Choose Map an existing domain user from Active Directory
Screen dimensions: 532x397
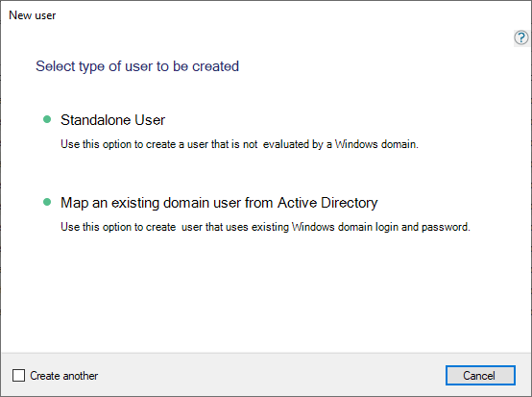tap(219, 203)
